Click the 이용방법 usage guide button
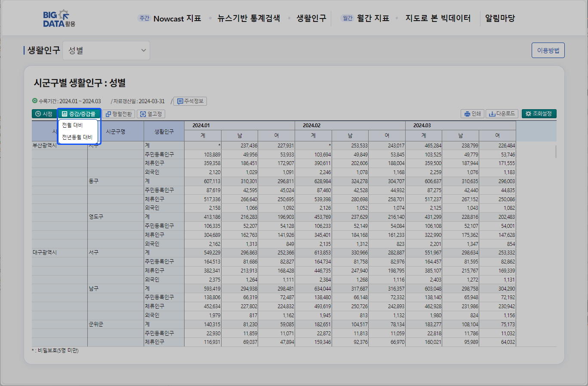Viewport: 588px width, 386px height. pos(548,50)
